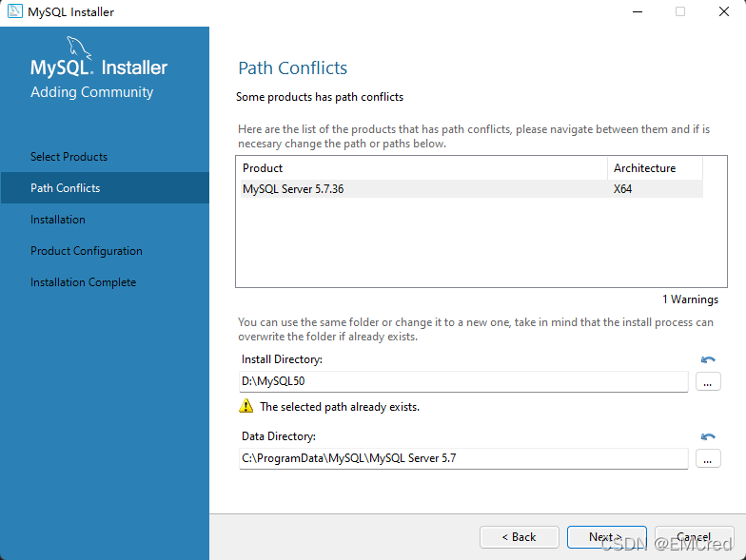Browse for the Install Directory folder

click(x=708, y=382)
